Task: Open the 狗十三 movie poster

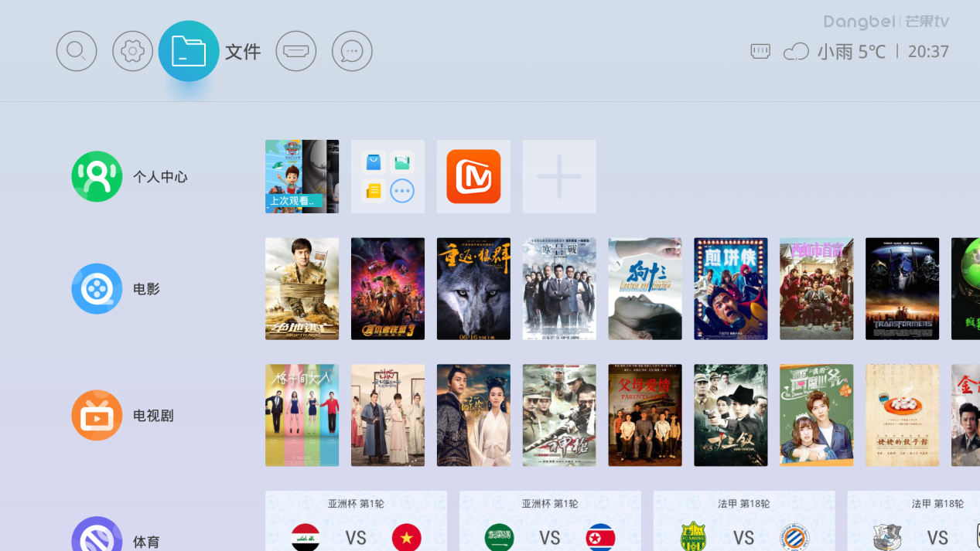Action: [645, 289]
